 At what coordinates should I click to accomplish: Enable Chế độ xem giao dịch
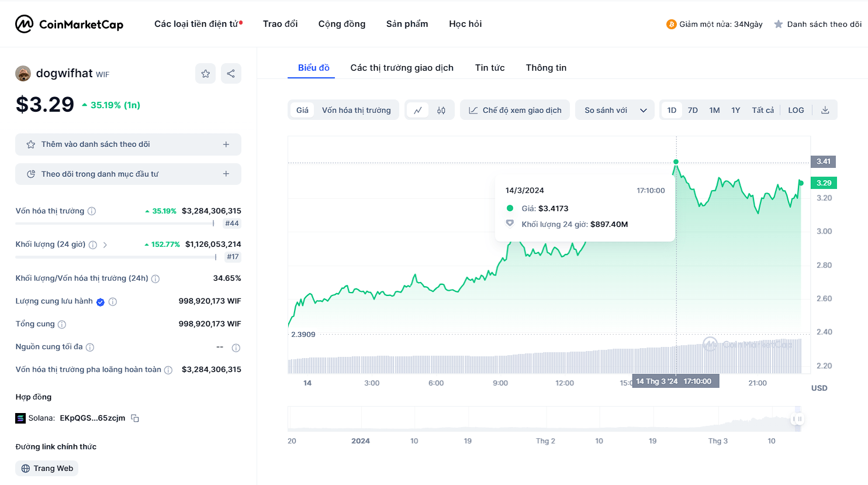pos(515,110)
